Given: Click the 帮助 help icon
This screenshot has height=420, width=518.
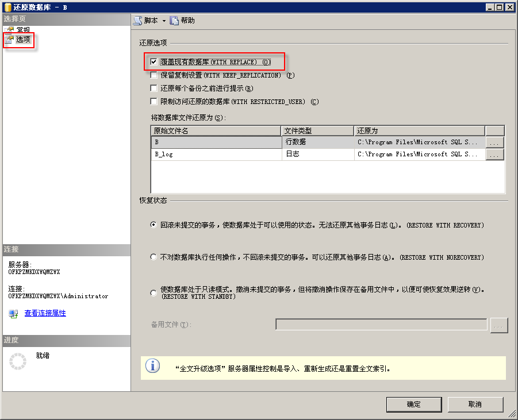Looking at the screenshot, I should click(174, 21).
